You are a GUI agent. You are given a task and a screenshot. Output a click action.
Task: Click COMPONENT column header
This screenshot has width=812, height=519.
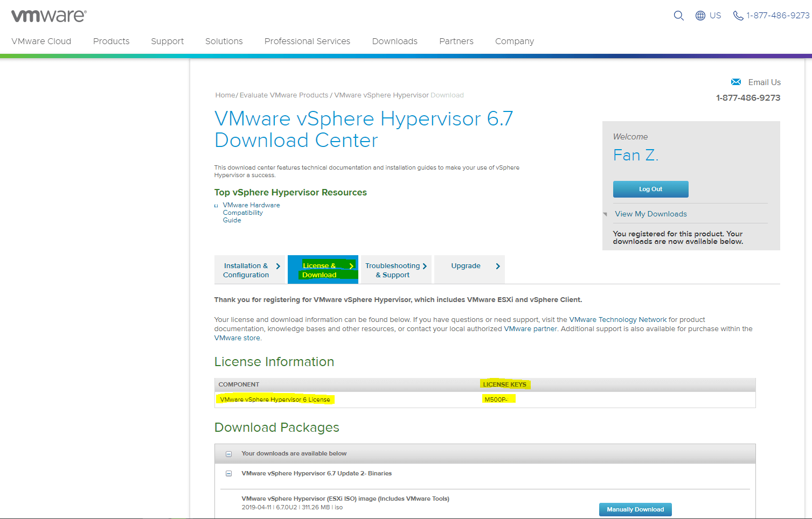pyautogui.click(x=239, y=384)
